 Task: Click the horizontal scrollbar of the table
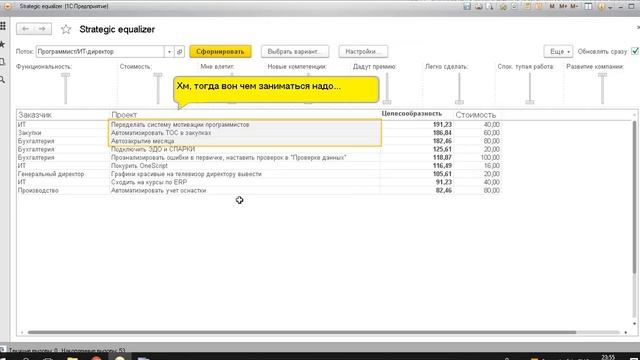pyautogui.click(x=302, y=332)
